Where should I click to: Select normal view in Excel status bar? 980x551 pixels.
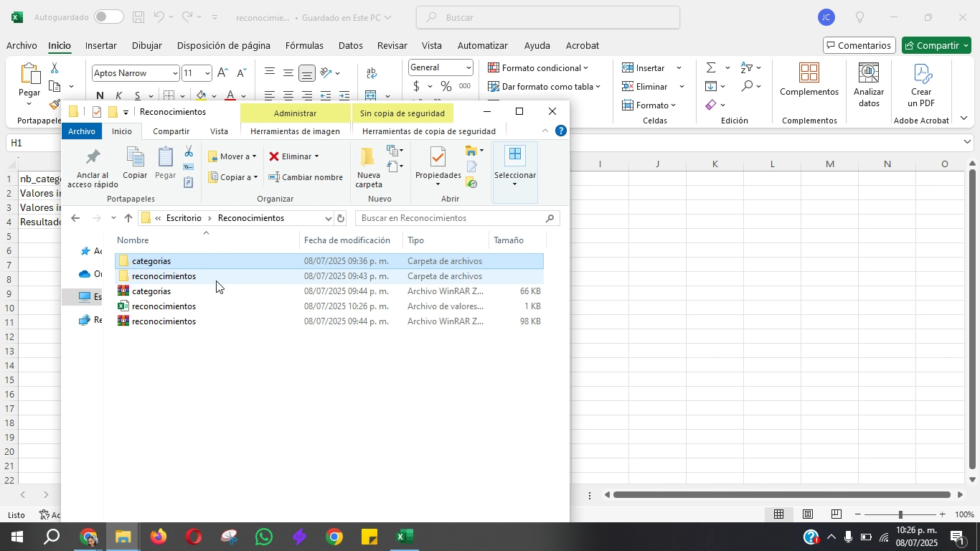click(x=778, y=514)
